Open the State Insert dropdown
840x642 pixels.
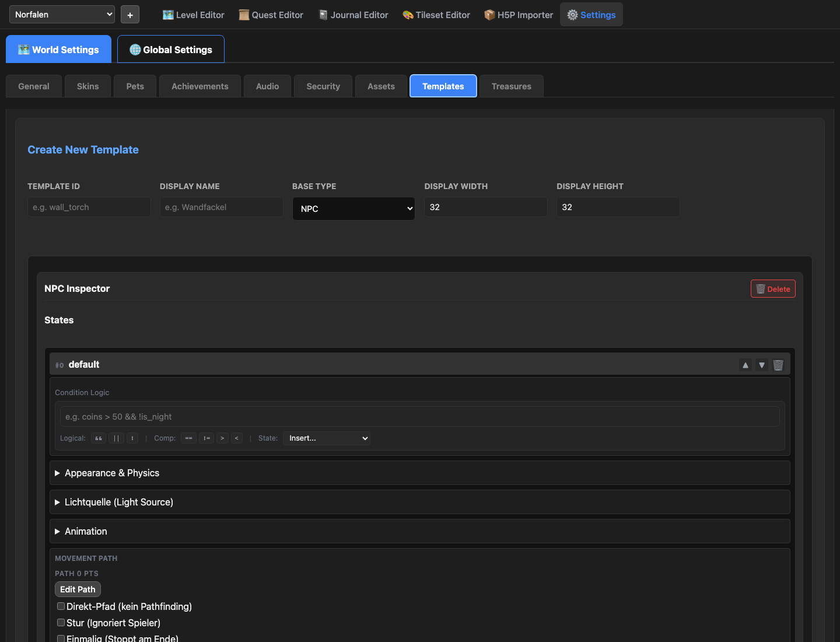(x=326, y=438)
